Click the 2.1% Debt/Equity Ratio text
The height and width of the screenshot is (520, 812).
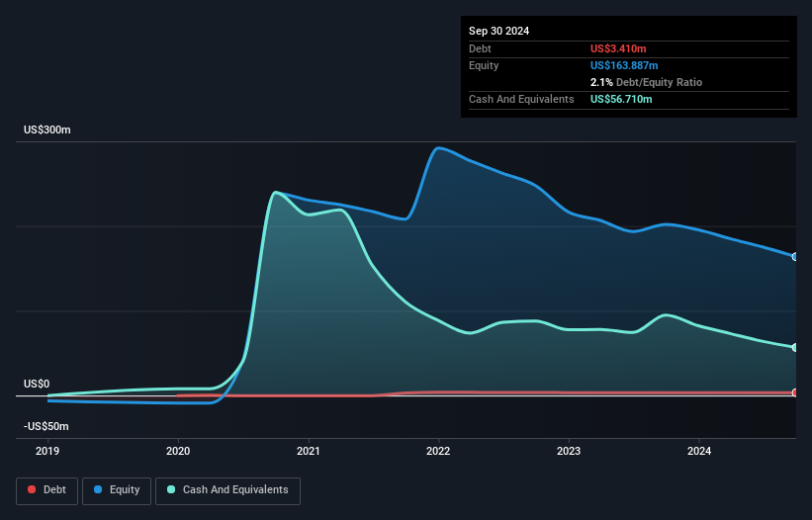point(646,82)
